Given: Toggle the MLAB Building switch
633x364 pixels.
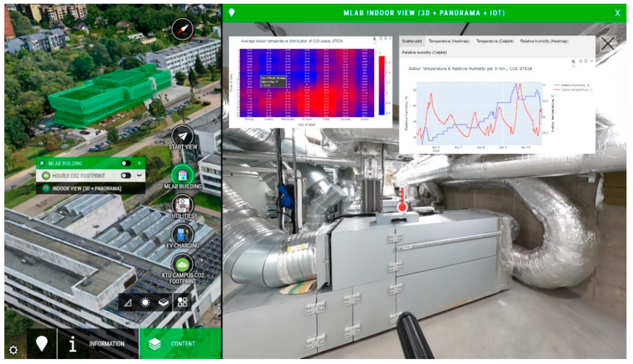Looking at the screenshot, I should point(126,163).
